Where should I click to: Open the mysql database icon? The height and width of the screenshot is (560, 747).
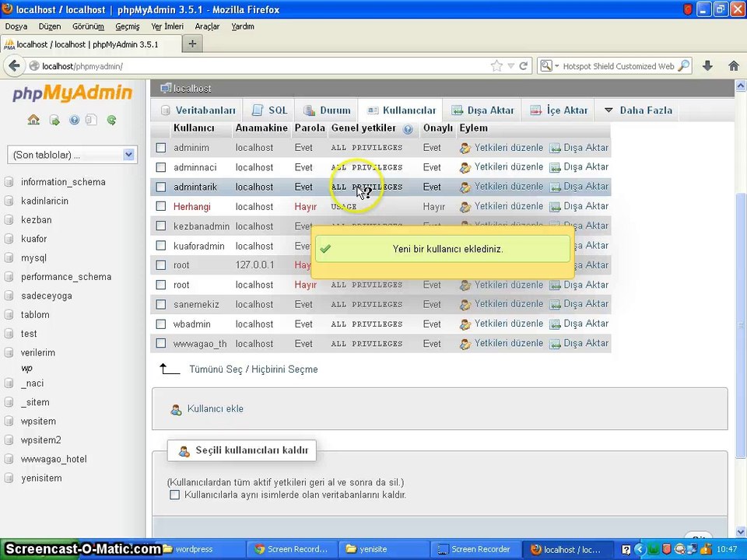pyautogui.click(x=9, y=258)
